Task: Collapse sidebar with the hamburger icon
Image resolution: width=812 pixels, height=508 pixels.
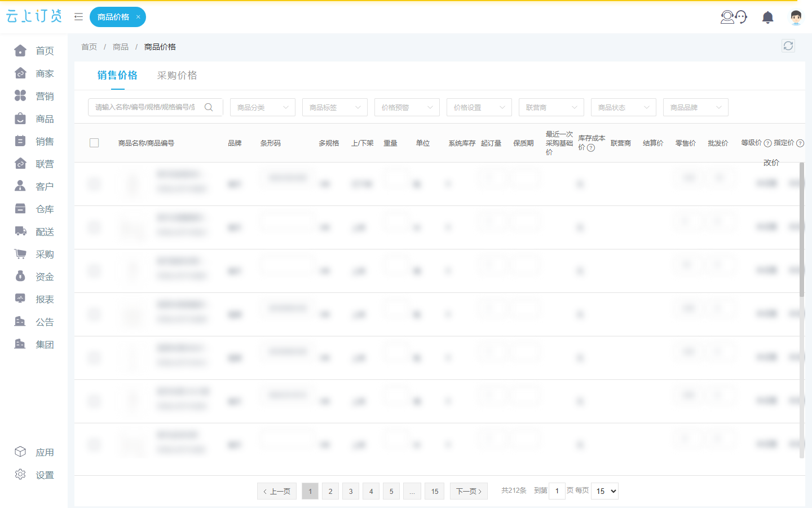Action: (x=78, y=17)
